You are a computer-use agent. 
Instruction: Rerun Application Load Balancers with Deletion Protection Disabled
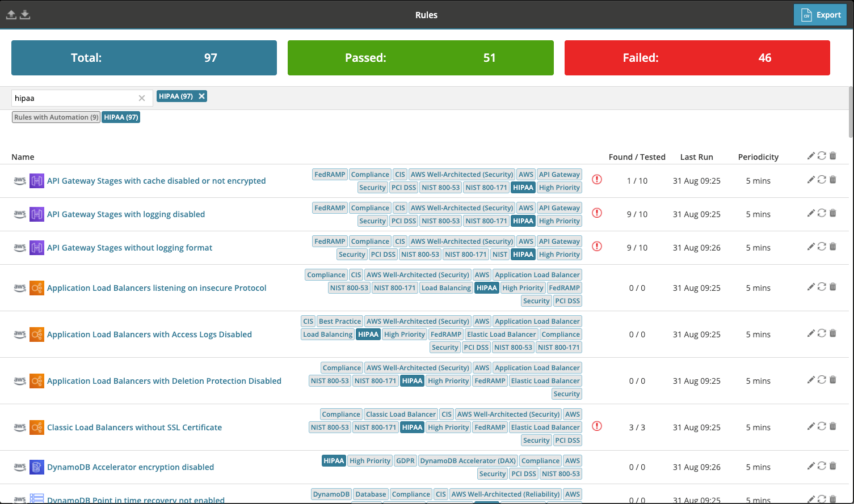pos(822,380)
